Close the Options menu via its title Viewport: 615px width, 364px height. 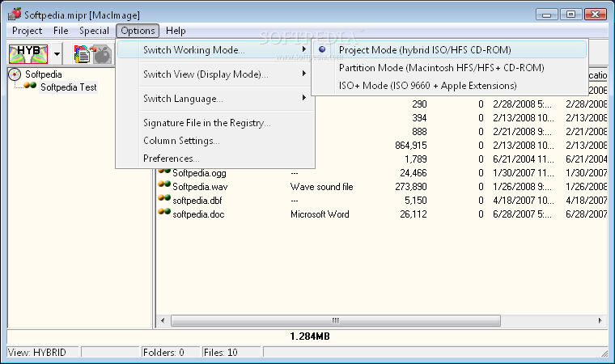point(138,31)
